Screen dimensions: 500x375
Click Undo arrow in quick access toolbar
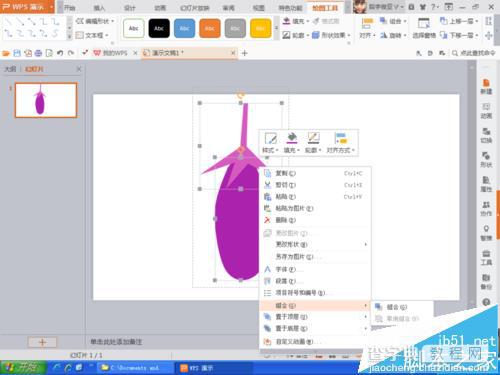pos(60,53)
